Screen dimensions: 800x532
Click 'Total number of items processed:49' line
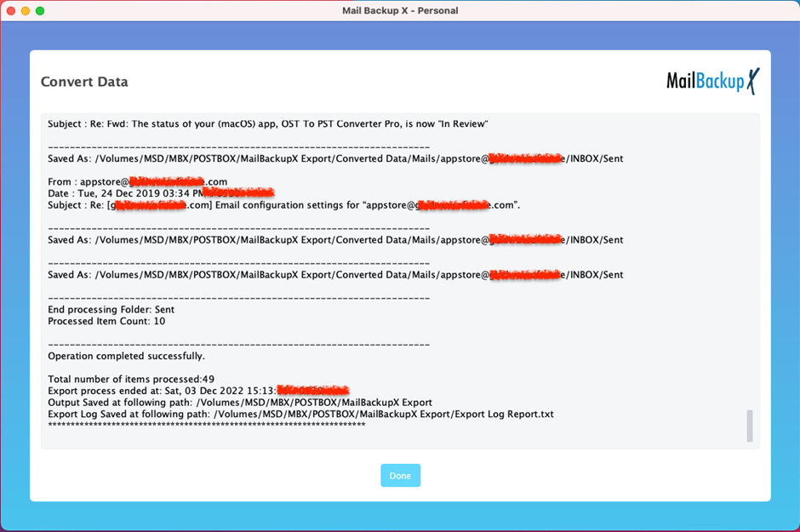(x=131, y=379)
